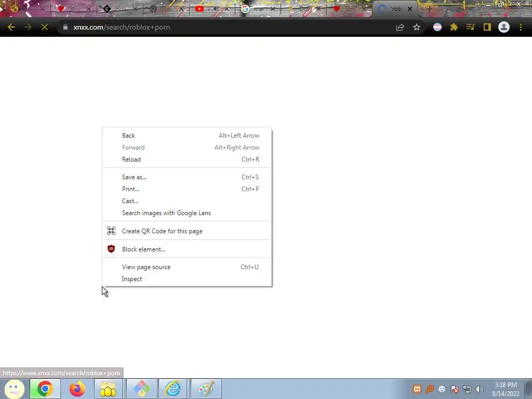Click the red uBlock shield icon
532x399 pixels.
tap(111, 249)
